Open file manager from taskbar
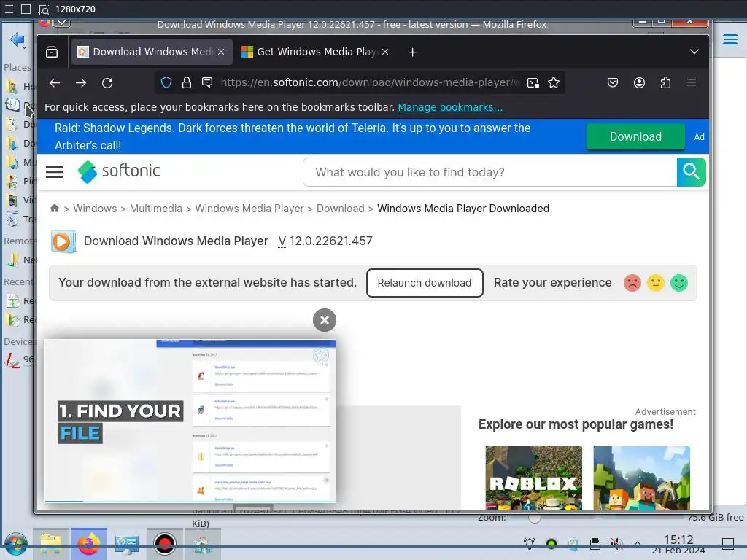 pos(51,544)
